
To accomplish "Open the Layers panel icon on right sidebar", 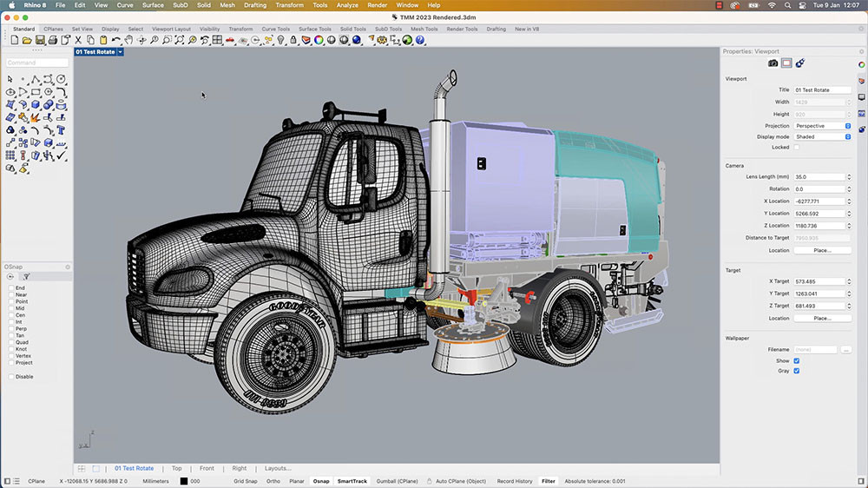I will pos(861,81).
